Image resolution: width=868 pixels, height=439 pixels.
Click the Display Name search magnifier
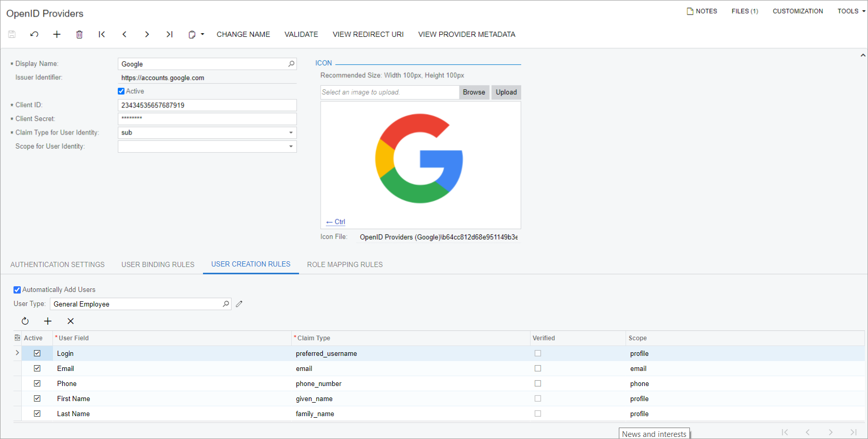tap(291, 64)
